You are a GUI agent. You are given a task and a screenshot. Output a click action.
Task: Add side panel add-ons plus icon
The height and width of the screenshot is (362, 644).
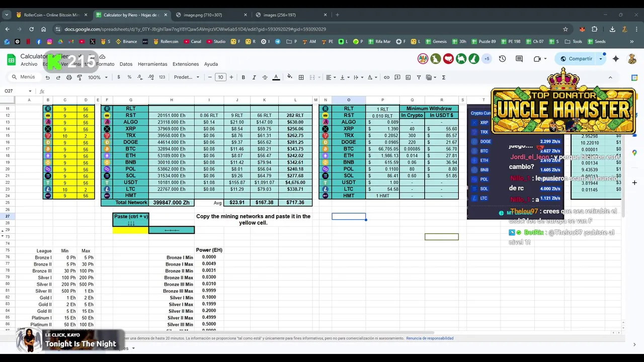point(634,183)
